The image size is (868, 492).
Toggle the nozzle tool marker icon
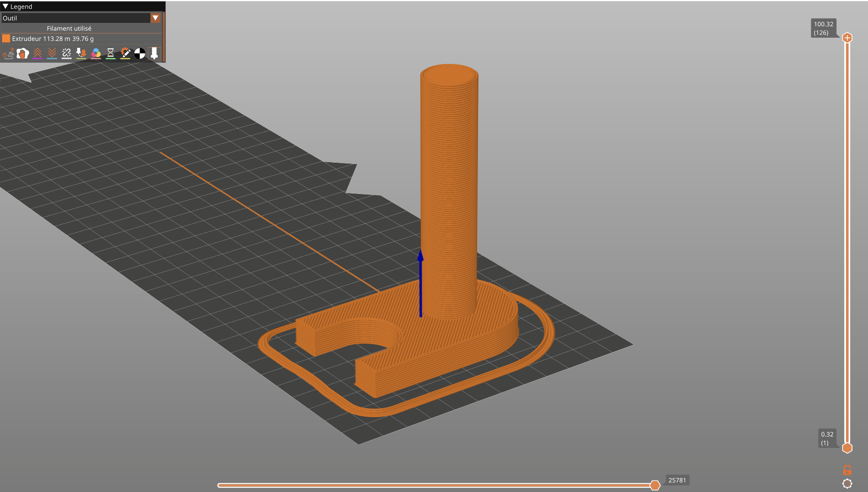pyautogui.click(x=154, y=53)
